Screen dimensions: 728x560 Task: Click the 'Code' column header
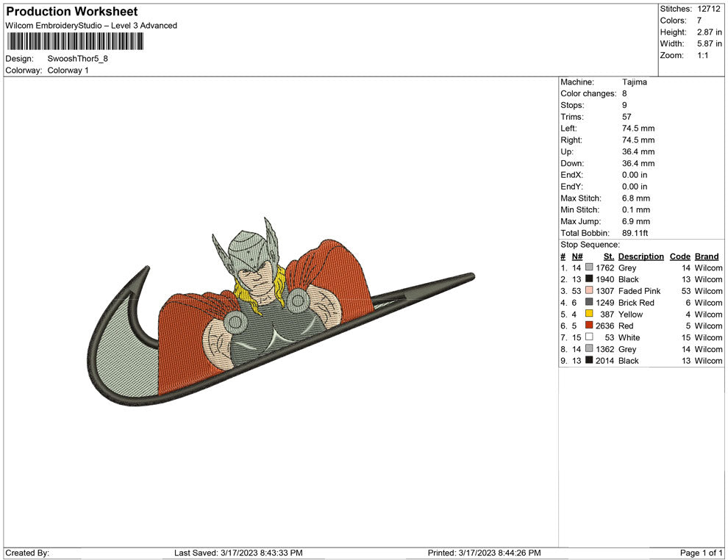coord(679,256)
